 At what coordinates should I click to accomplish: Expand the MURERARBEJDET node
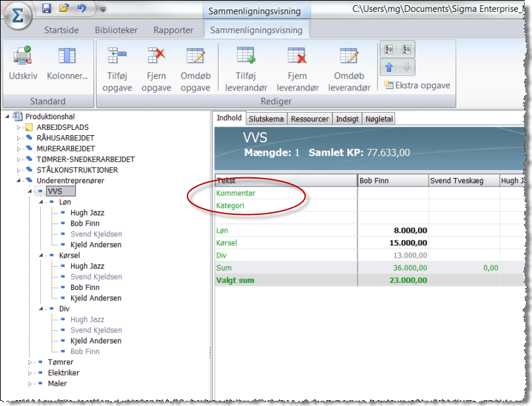pos(18,149)
